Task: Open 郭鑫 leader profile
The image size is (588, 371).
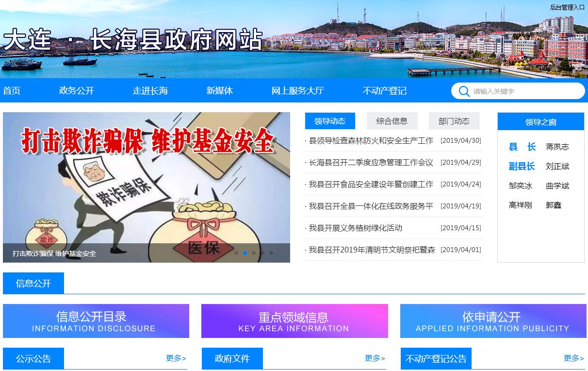Action: point(554,205)
